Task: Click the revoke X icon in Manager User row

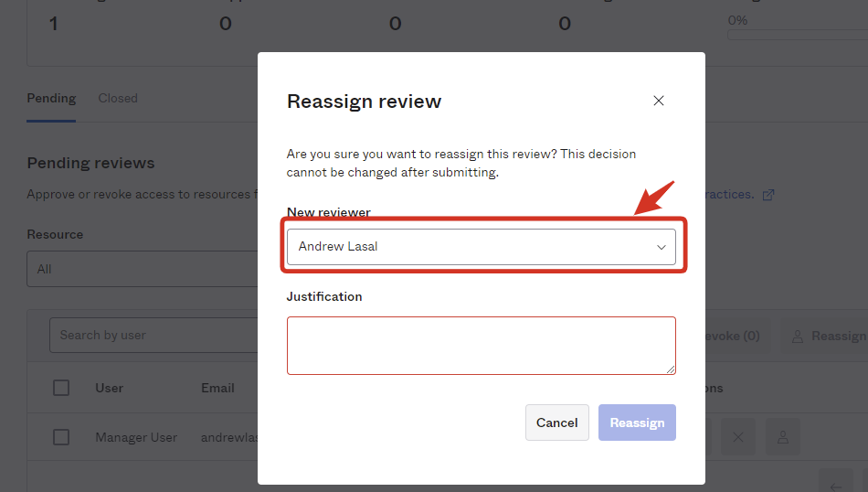Action: point(738,437)
